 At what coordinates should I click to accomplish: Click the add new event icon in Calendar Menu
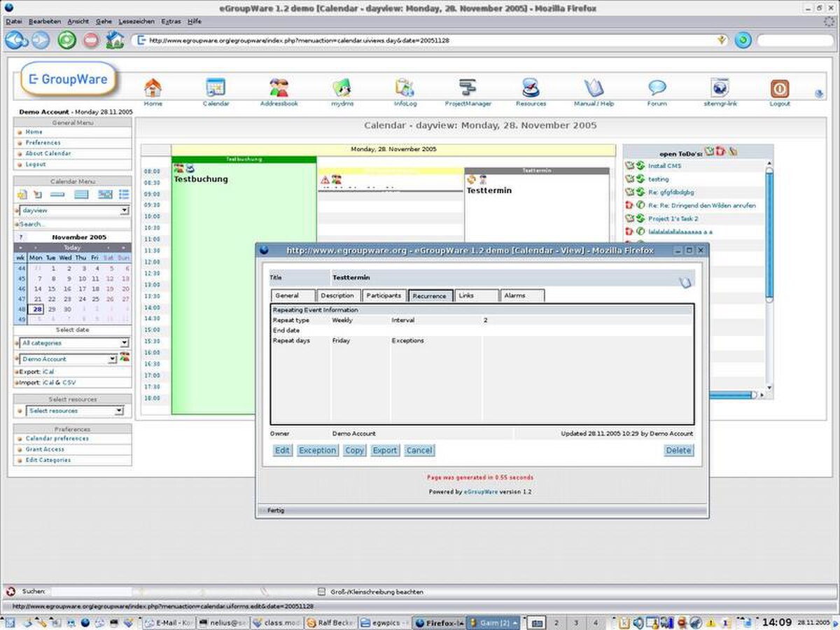[x=22, y=194]
